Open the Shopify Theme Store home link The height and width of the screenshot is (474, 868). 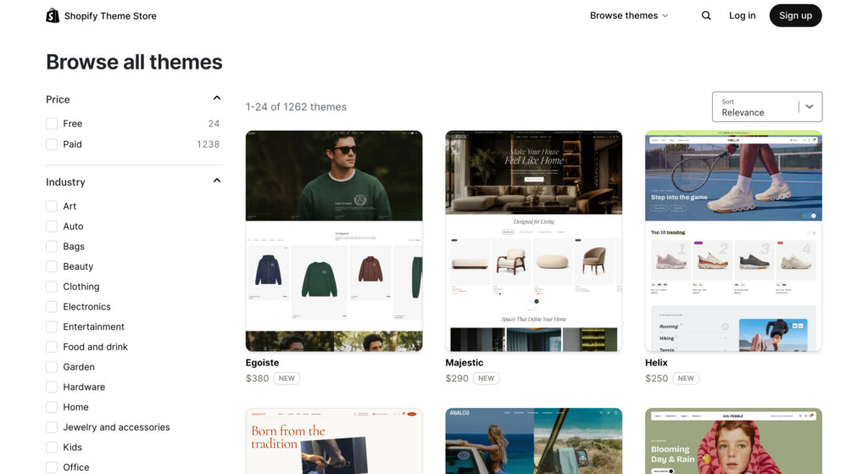(102, 15)
